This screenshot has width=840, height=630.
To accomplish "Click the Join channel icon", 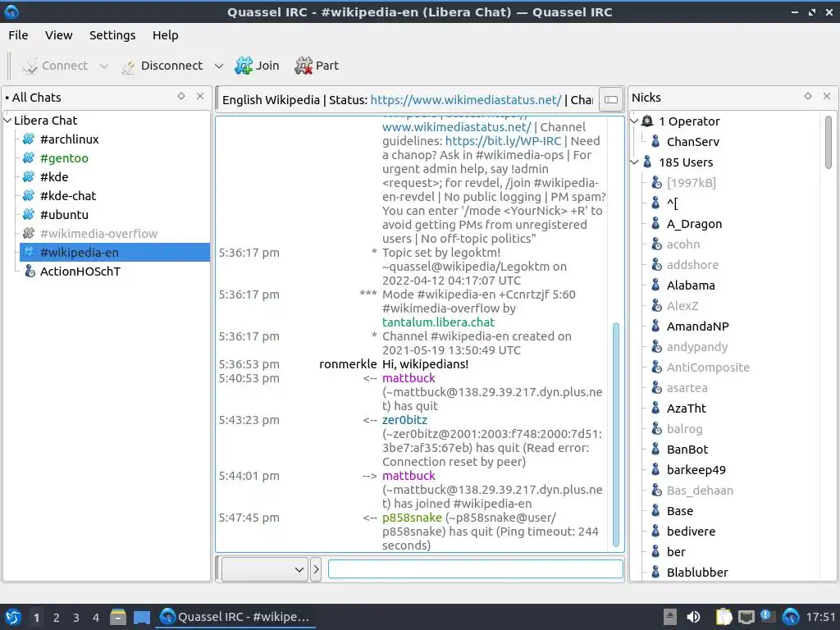I will 244,66.
